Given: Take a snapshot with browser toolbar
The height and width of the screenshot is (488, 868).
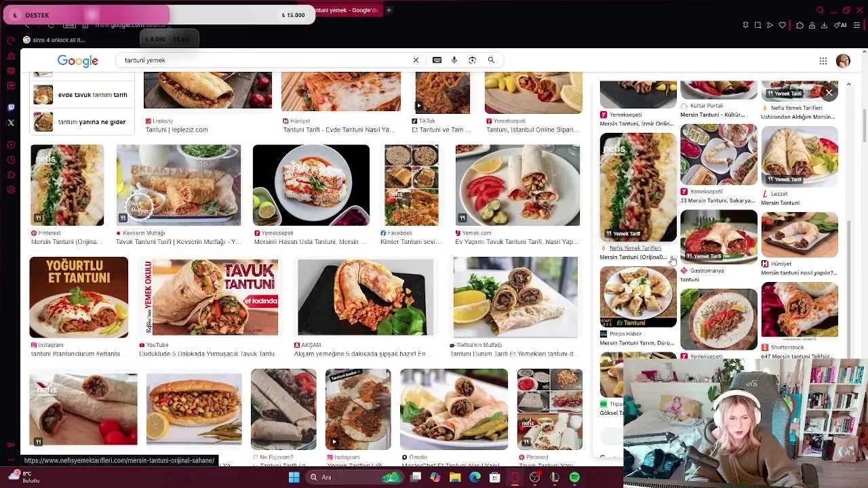Looking at the screenshot, I should 757,25.
